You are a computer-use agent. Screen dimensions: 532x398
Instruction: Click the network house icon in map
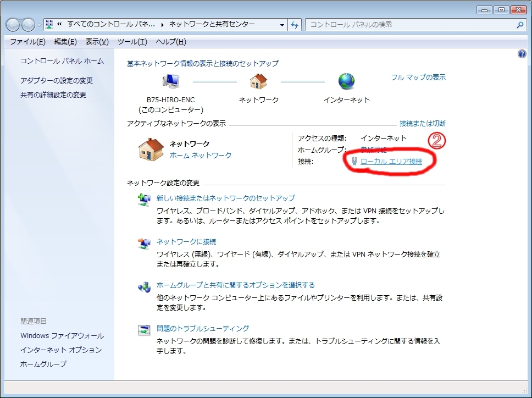[x=258, y=82]
